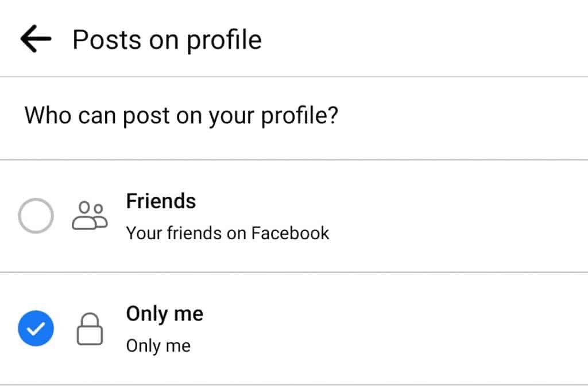Click the Friends label text
Image resolution: width=588 pixels, height=386 pixels.
tap(161, 201)
